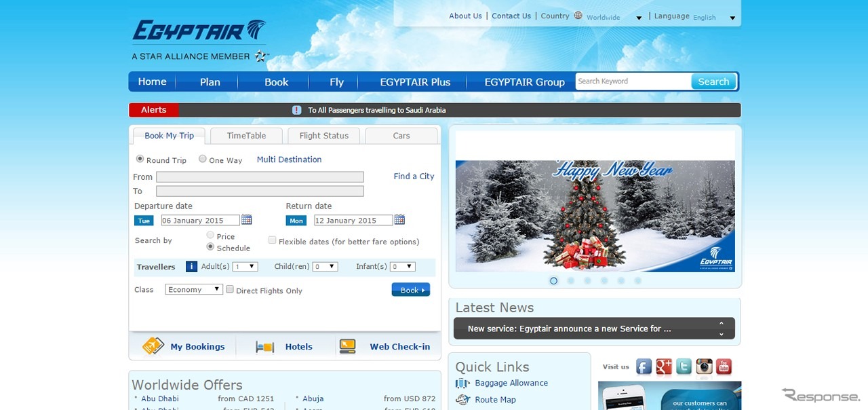Image resolution: width=868 pixels, height=410 pixels.
Task: Click the To city input field
Action: (260, 191)
